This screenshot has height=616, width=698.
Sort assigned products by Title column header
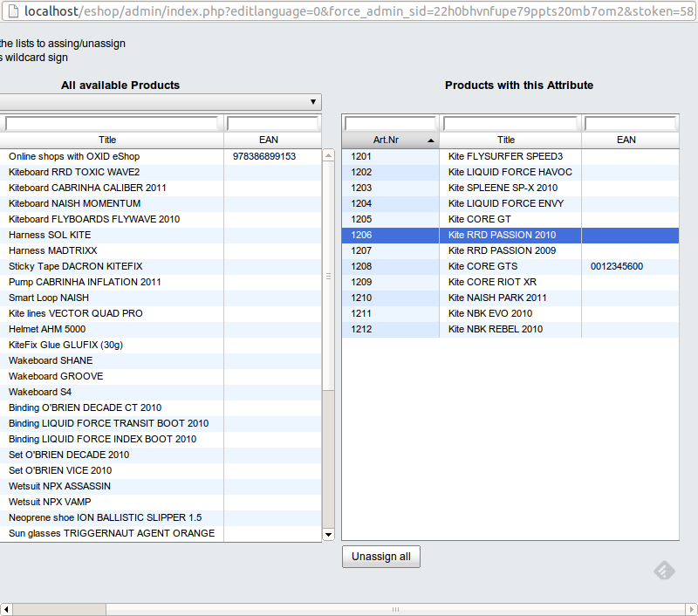click(x=506, y=140)
